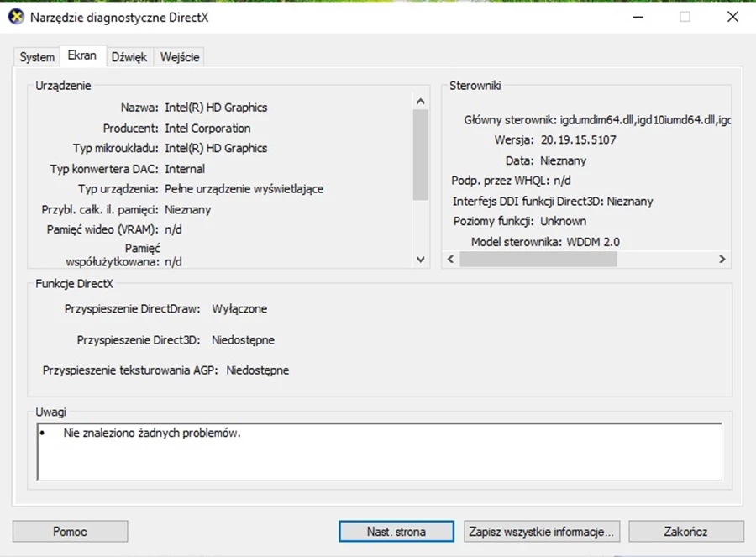
Task: Click the Urządzenie scroll down arrow
Action: point(421,260)
